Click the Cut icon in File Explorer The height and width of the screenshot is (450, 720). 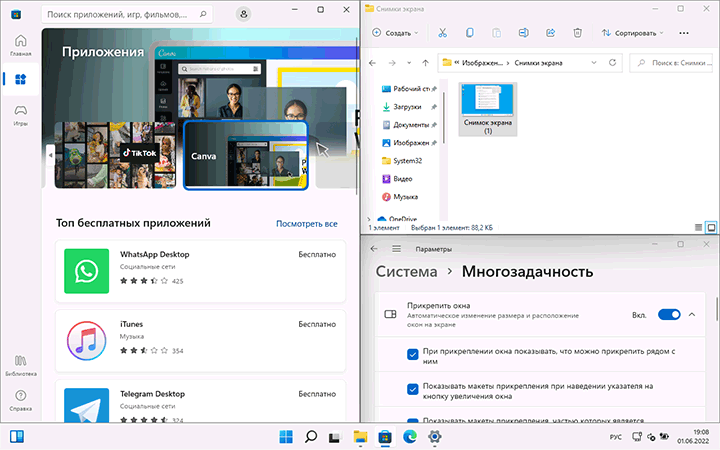(442, 33)
